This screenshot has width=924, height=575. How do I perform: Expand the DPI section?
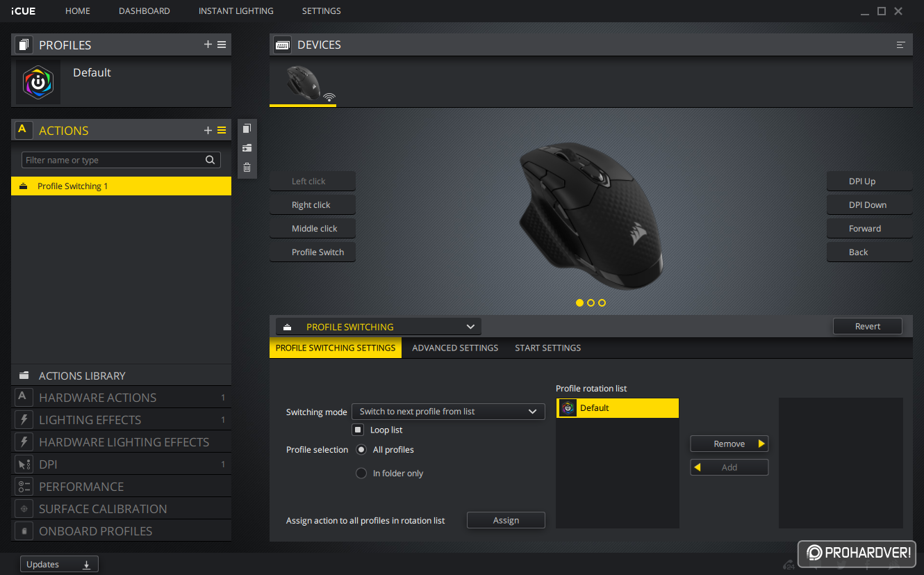tap(121, 464)
